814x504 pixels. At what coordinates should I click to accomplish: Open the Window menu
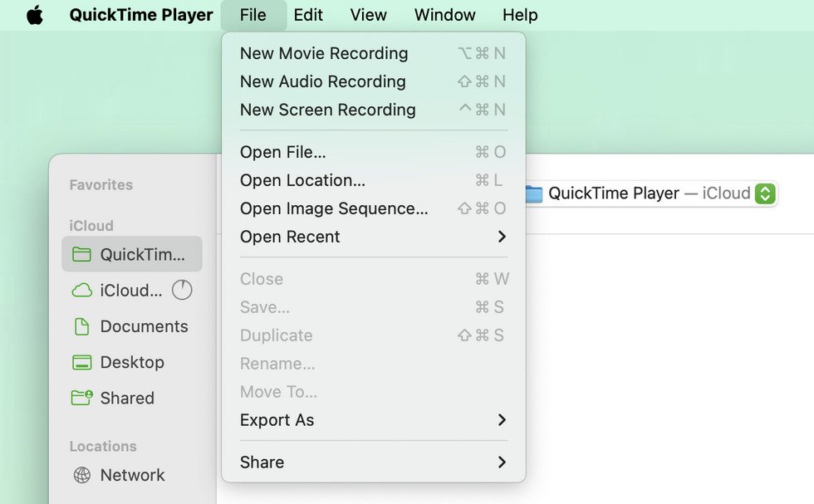(x=445, y=15)
